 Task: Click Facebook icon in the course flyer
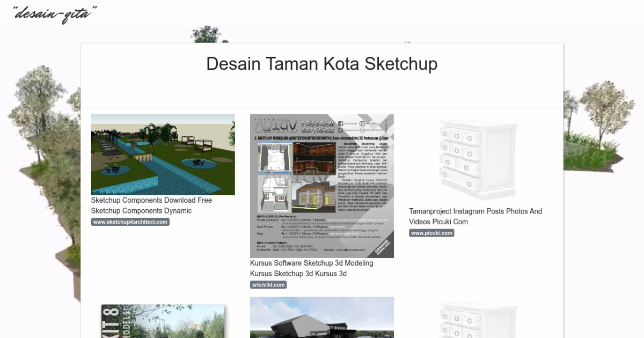tap(341, 124)
